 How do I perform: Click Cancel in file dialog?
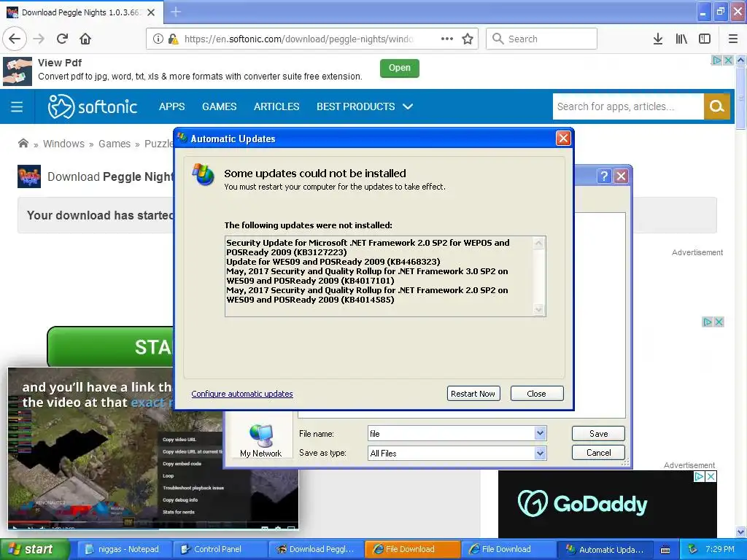[x=598, y=453]
